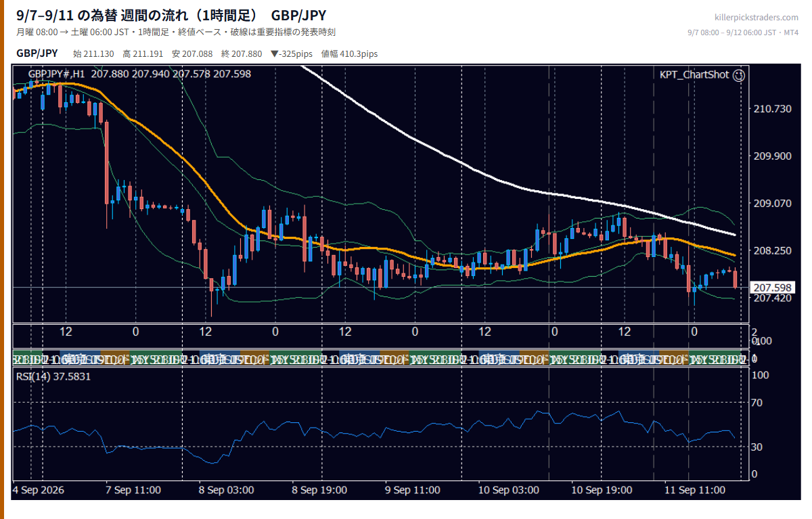The height and width of the screenshot is (519, 812).
Task: Click the 207.420 price axis label
Action: pyautogui.click(x=772, y=298)
